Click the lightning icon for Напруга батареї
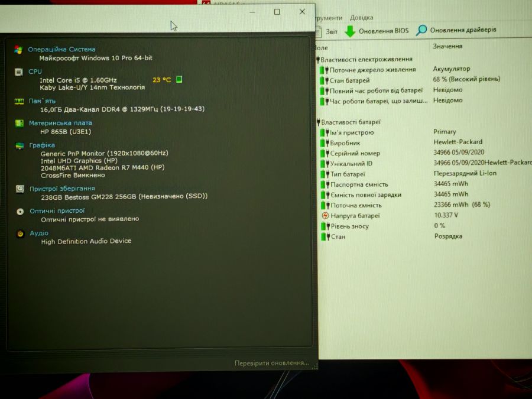The image size is (532, 399). pos(325,216)
